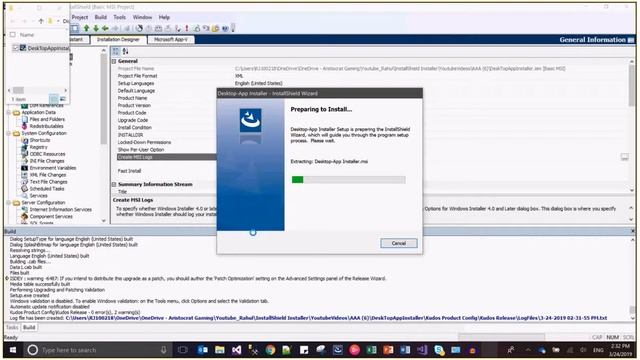Open PowerPoint from the taskbar
Screen dimensions: 640x360
click(x=388, y=350)
